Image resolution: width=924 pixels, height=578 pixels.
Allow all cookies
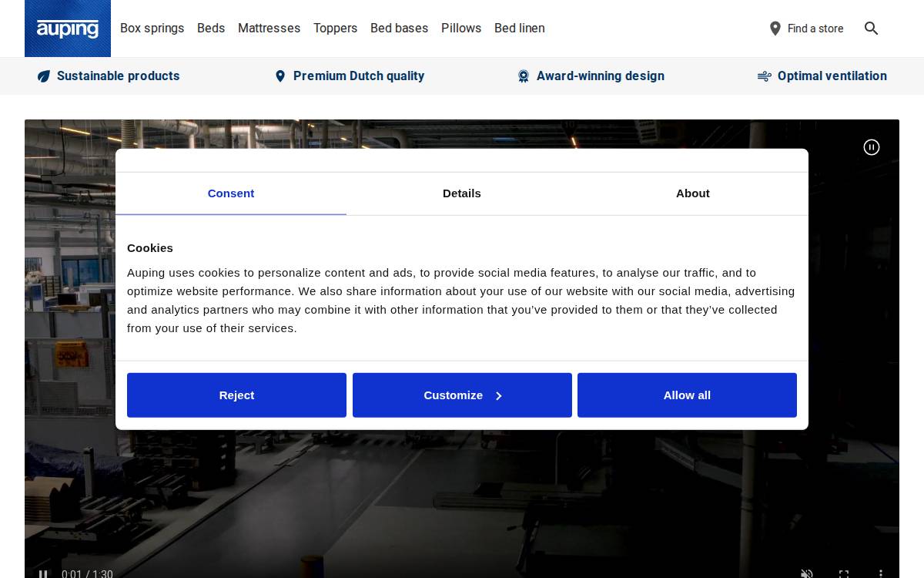point(687,395)
